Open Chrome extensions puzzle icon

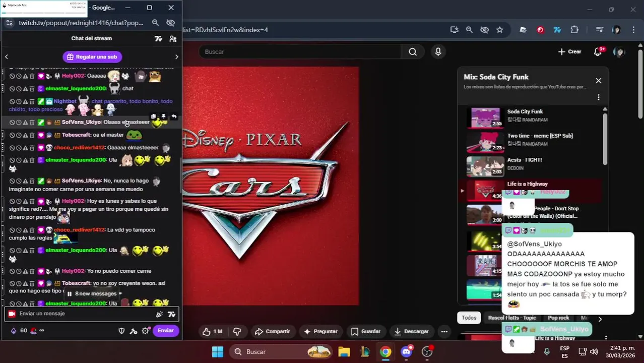coord(574,30)
